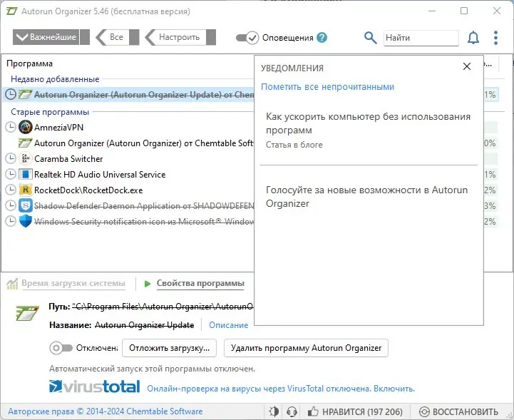
Task: Click the clock icon beside AmneziaVPN
Action: pos(11,127)
